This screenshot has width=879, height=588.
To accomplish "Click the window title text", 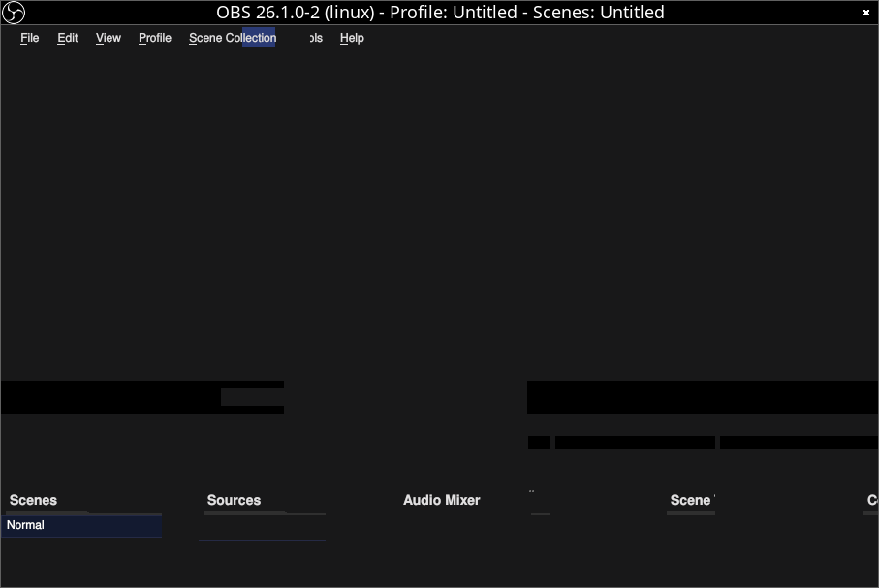I will [440, 13].
